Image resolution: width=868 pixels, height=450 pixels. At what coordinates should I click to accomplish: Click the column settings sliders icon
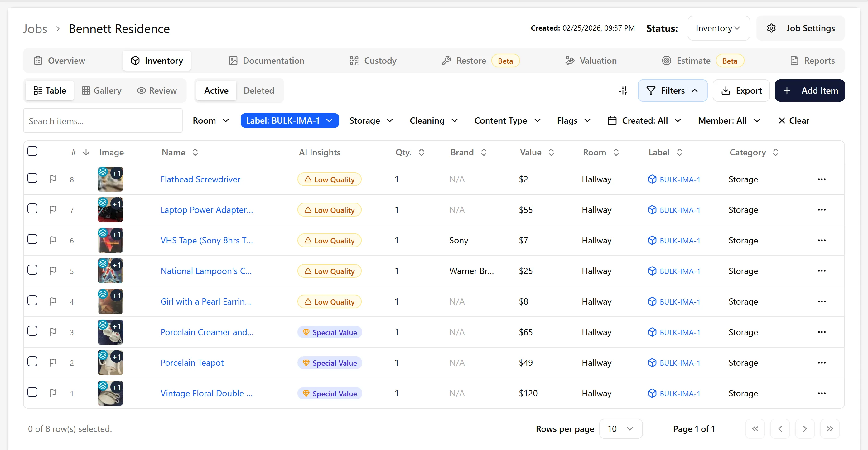pyautogui.click(x=623, y=90)
